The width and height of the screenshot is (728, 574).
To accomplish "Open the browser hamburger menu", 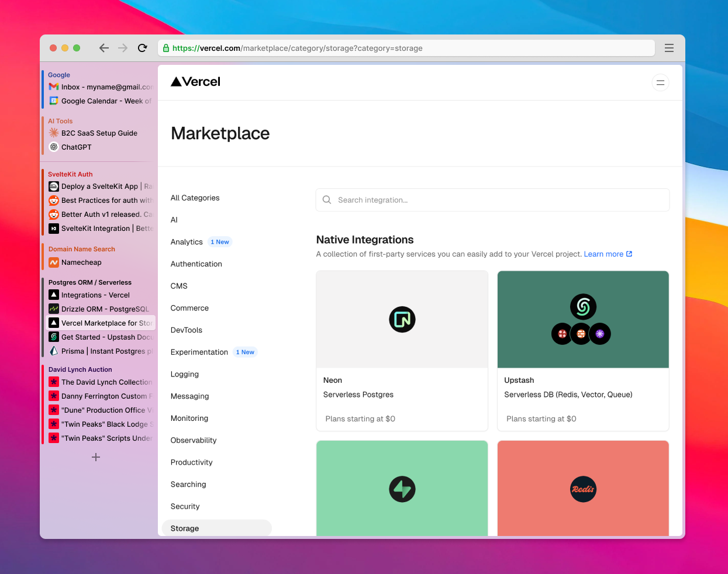I will point(669,48).
